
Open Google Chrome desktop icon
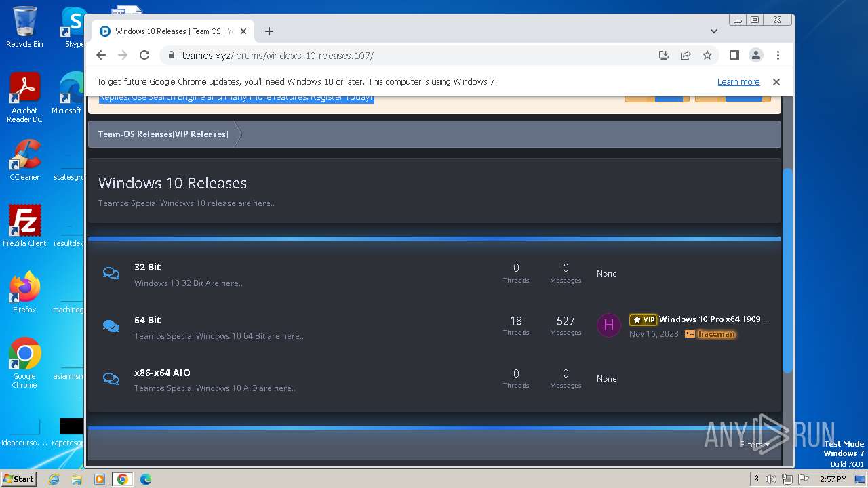24,363
